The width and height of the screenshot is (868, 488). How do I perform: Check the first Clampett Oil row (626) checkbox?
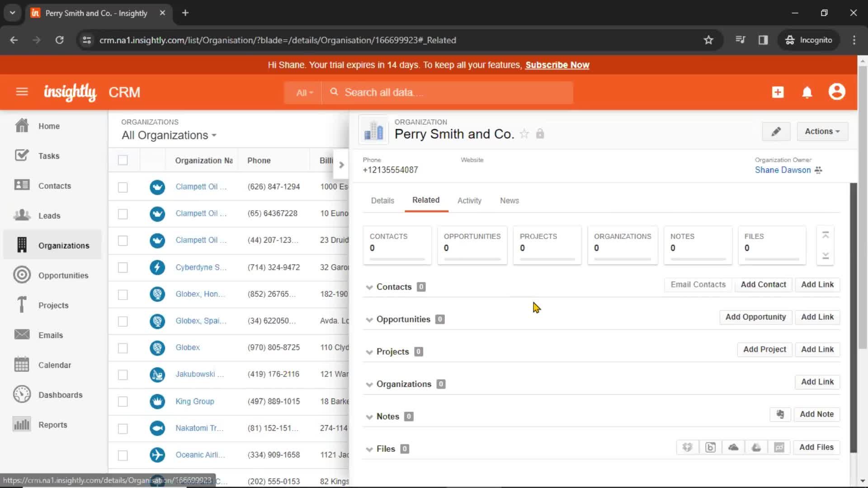pos(123,187)
